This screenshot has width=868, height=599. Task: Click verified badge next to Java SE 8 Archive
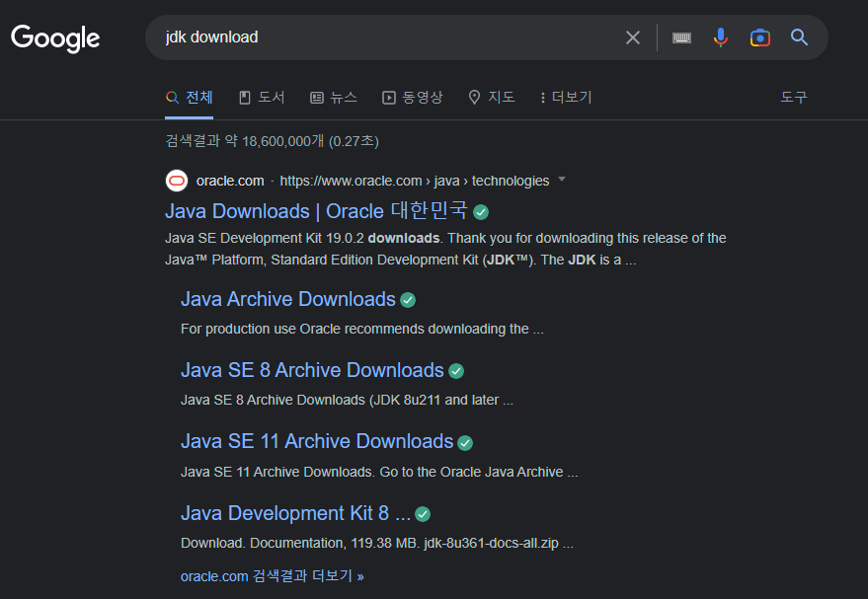click(456, 371)
